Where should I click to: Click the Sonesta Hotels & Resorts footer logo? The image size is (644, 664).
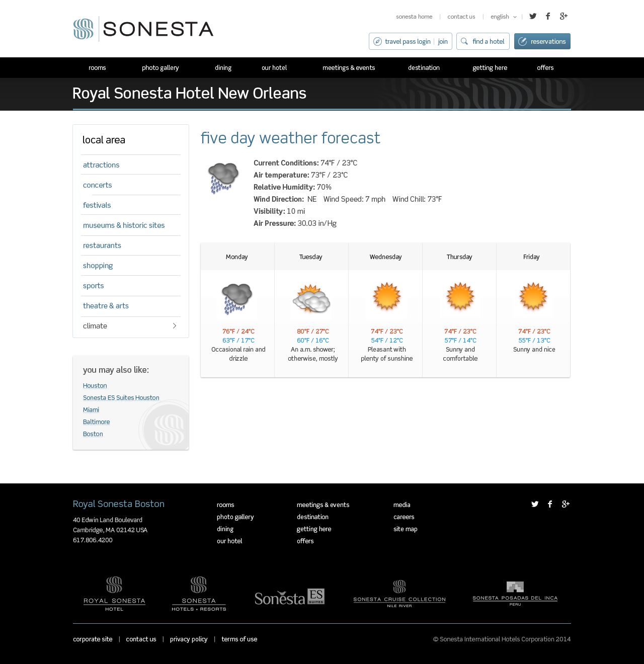pos(199,594)
